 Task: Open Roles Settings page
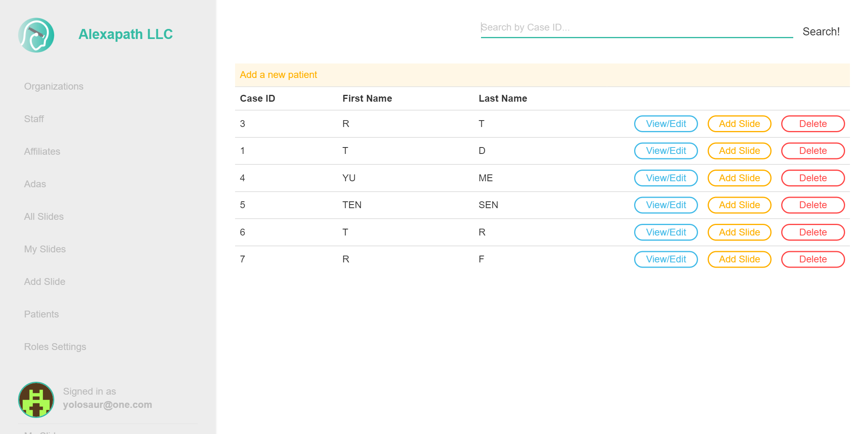[55, 347]
